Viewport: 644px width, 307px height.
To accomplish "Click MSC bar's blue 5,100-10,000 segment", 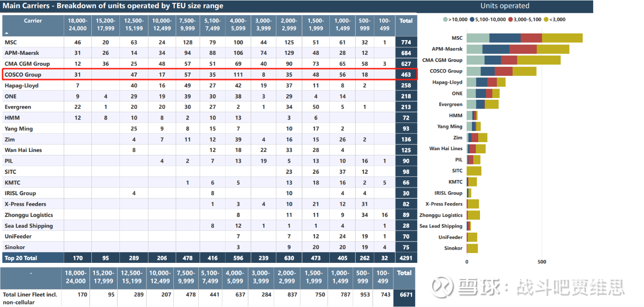I will (x=505, y=38).
